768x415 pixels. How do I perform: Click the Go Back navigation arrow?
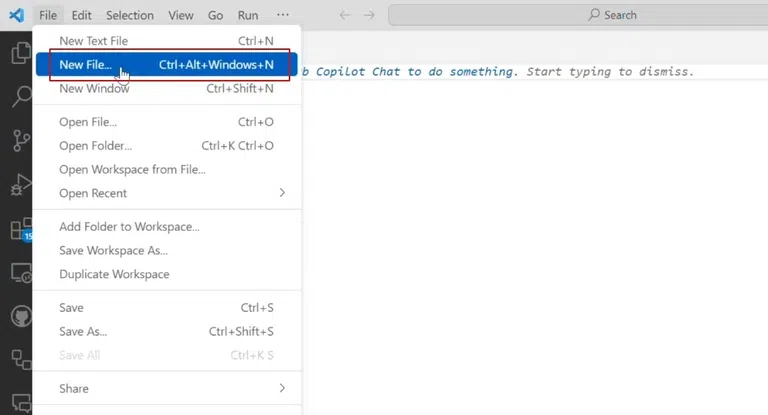345,15
